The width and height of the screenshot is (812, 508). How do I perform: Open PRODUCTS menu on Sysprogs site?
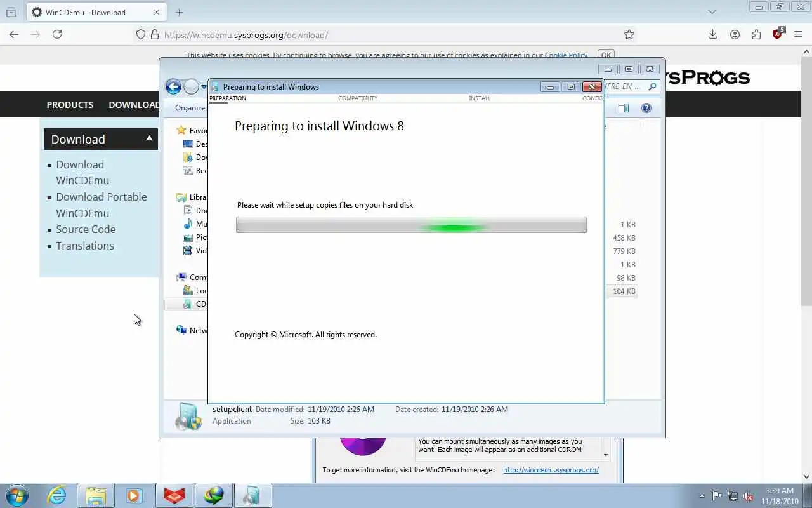pos(70,105)
